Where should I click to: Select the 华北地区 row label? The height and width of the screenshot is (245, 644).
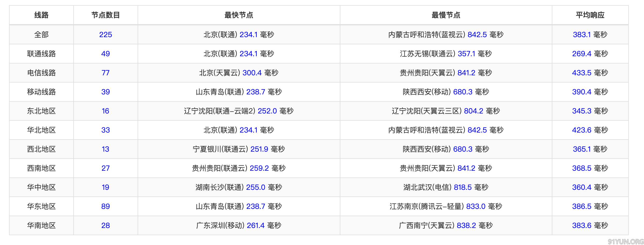(x=41, y=130)
